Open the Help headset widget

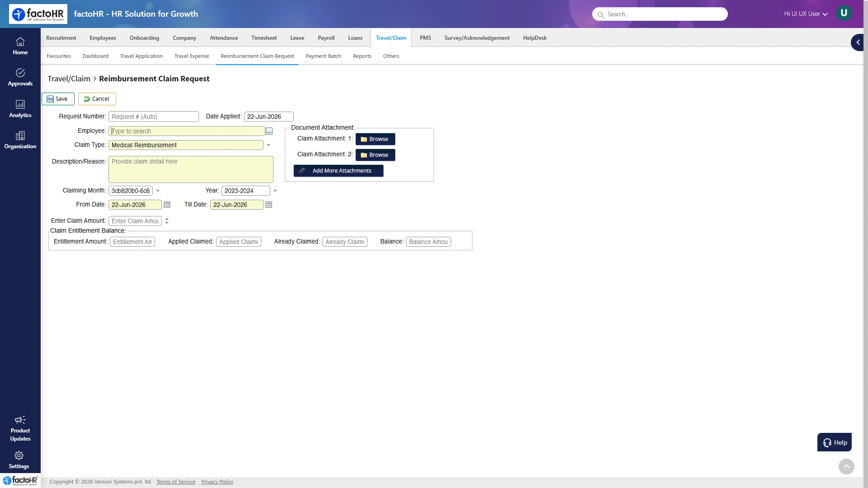[x=834, y=442]
